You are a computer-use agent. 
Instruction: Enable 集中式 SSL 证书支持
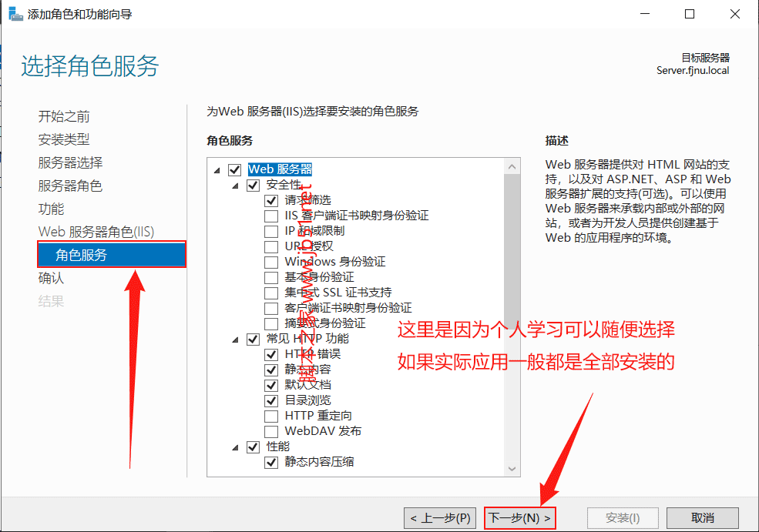coord(271,293)
